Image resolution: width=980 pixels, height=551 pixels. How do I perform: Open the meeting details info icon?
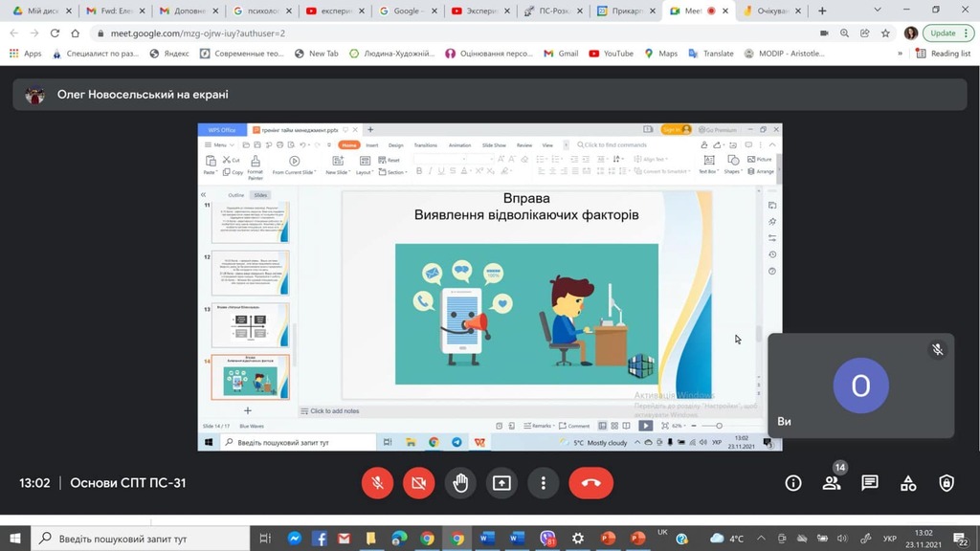tap(792, 483)
